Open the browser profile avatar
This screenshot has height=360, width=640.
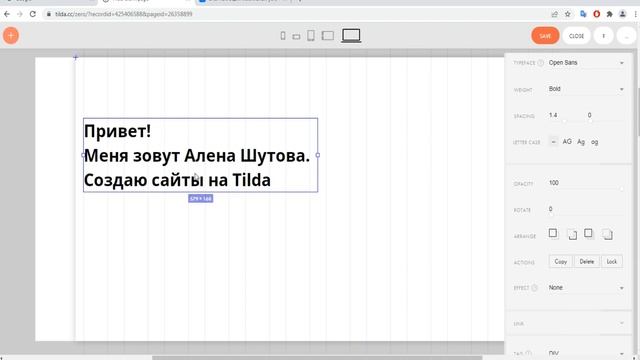pyautogui.click(x=622, y=14)
